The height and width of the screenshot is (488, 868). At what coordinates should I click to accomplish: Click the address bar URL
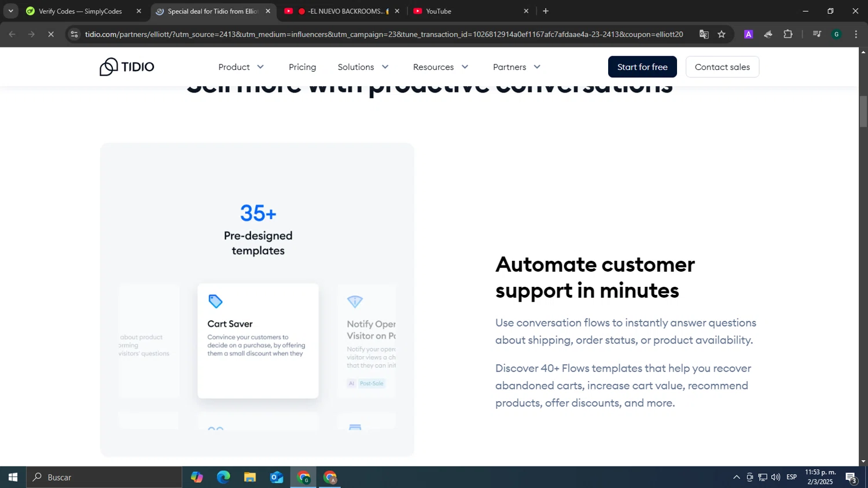[x=384, y=35]
